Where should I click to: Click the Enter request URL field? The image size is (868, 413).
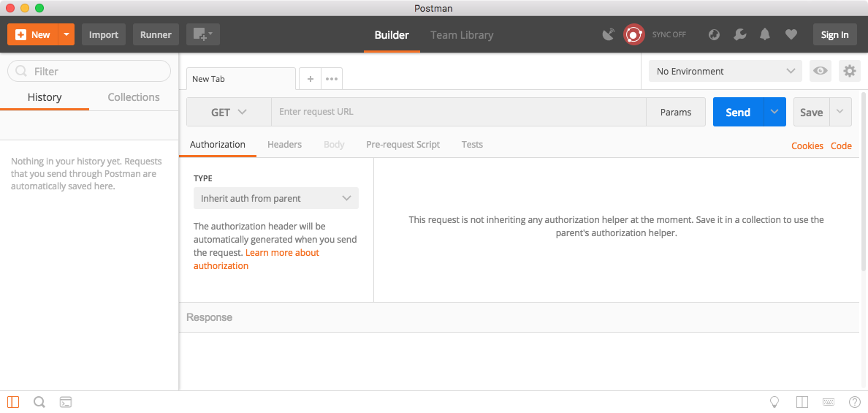(458, 112)
